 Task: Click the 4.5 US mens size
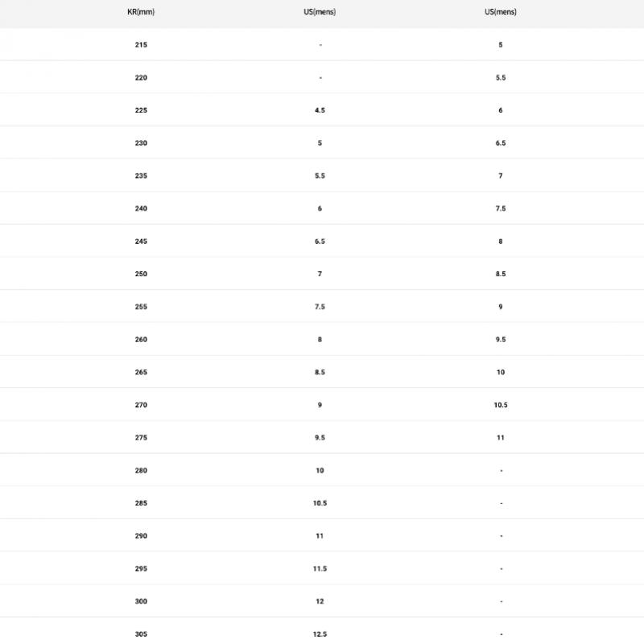click(x=320, y=110)
